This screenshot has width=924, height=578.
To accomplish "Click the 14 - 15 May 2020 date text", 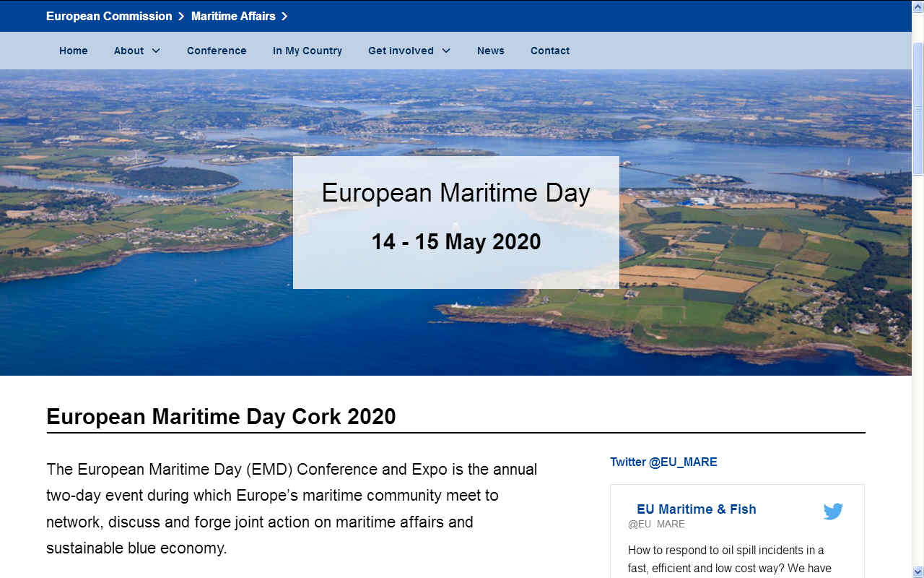I will [456, 241].
